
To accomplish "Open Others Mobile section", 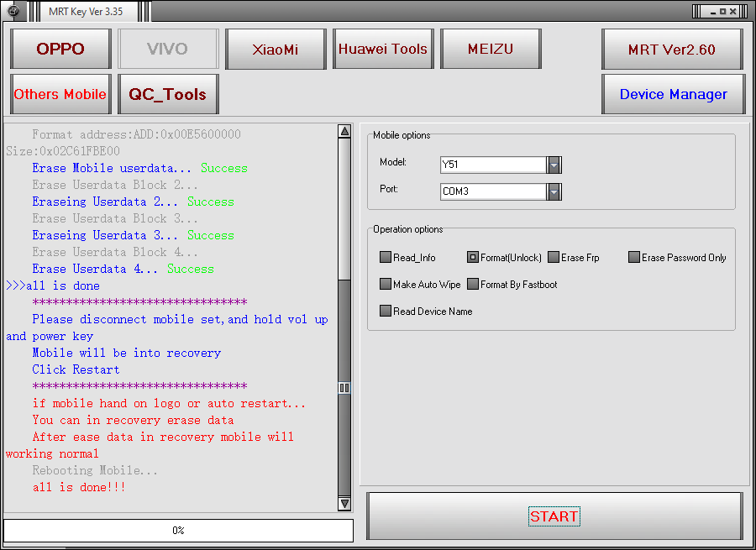I will pos(60,94).
